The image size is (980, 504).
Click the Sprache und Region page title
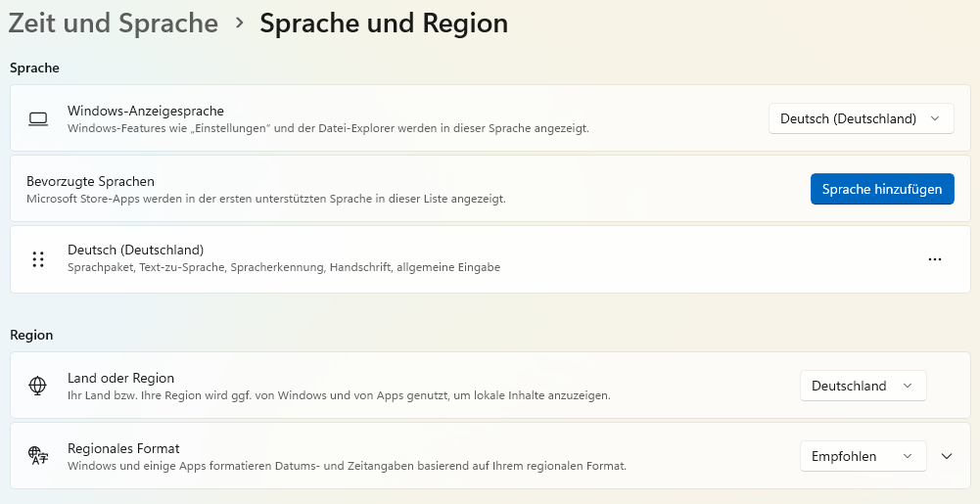coord(384,23)
